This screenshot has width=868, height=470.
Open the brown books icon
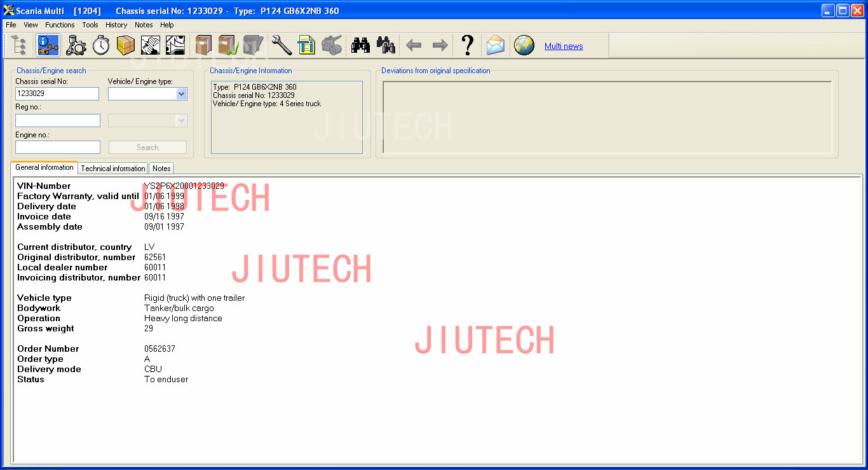coord(203,45)
